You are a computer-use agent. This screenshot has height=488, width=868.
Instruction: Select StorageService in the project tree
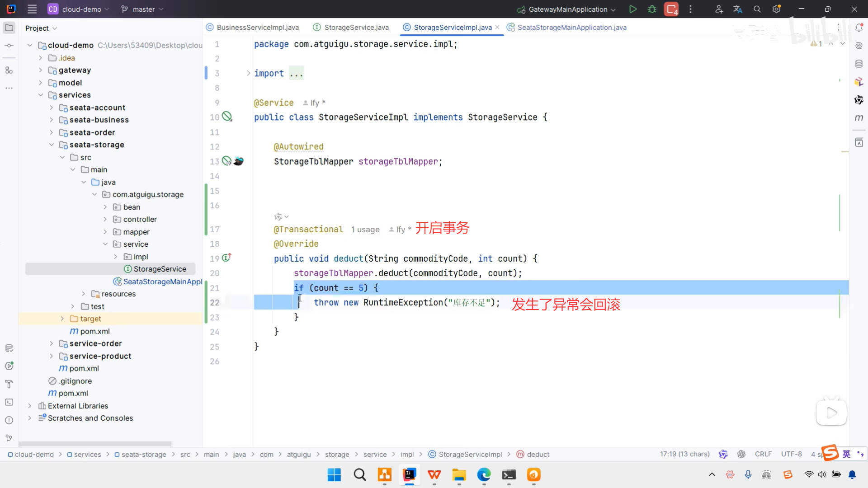click(x=160, y=269)
